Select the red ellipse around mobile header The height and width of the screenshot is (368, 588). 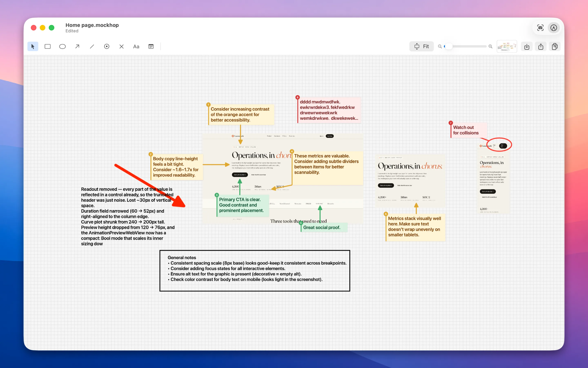pyautogui.click(x=499, y=145)
